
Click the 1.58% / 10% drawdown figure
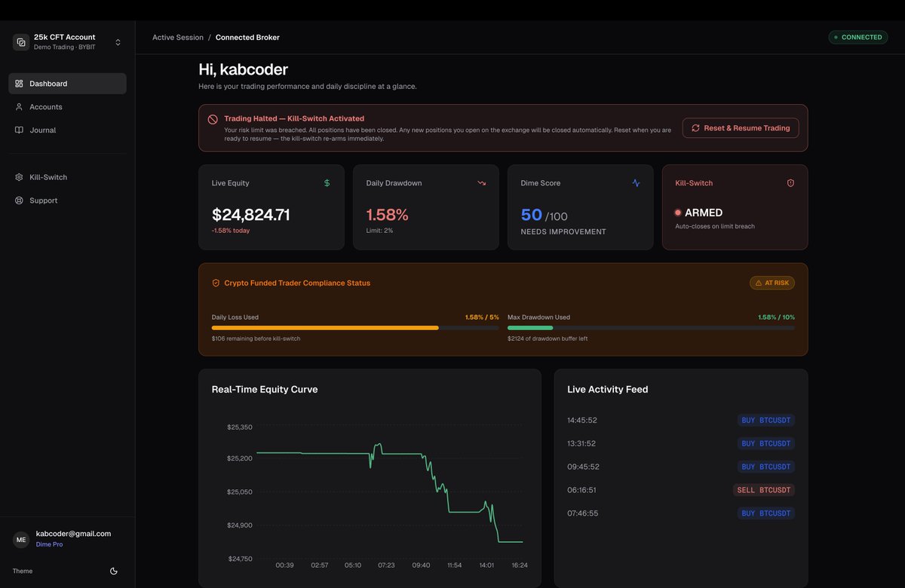(x=776, y=317)
